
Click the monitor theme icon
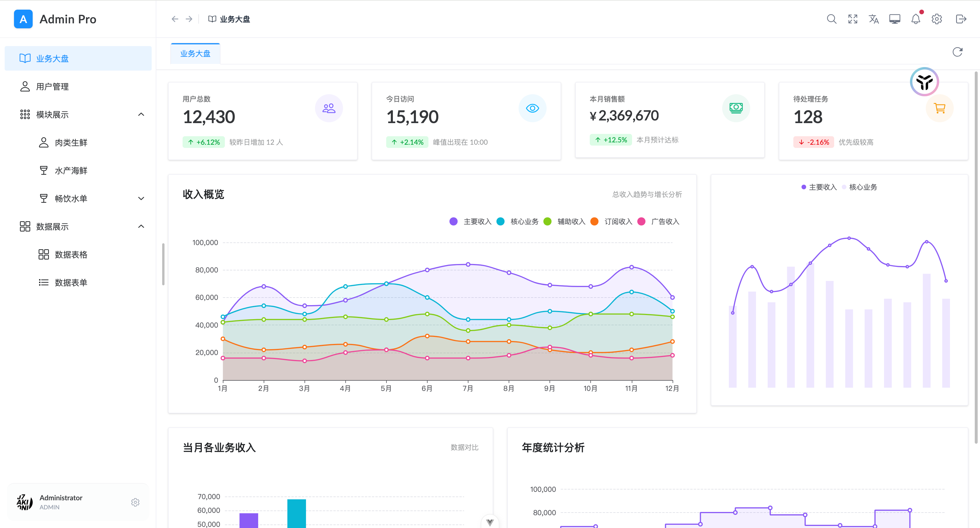coord(895,19)
